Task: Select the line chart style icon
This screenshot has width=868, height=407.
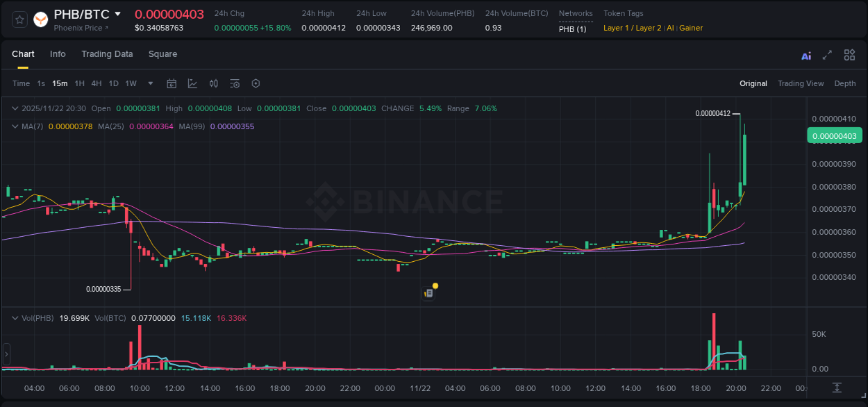Action: point(192,83)
